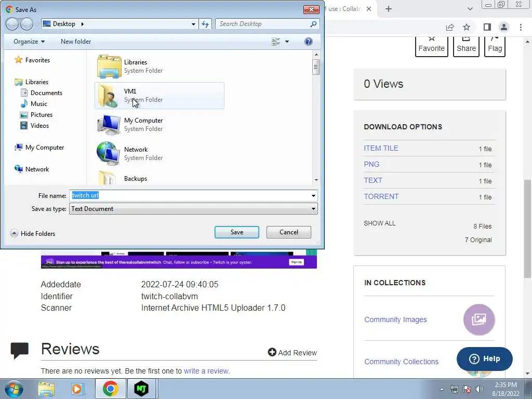Click the Forward arrow in Save As dialog
The width and height of the screenshot is (532, 399).
click(26, 24)
